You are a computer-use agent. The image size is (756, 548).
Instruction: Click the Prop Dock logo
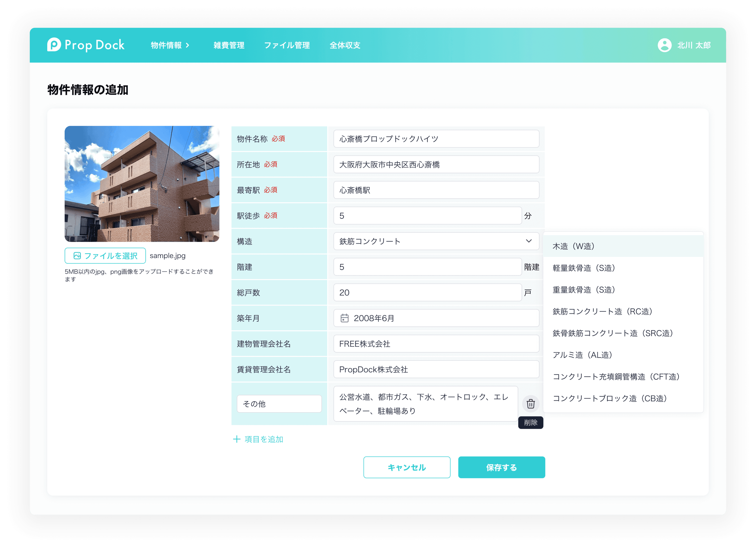pos(86,45)
